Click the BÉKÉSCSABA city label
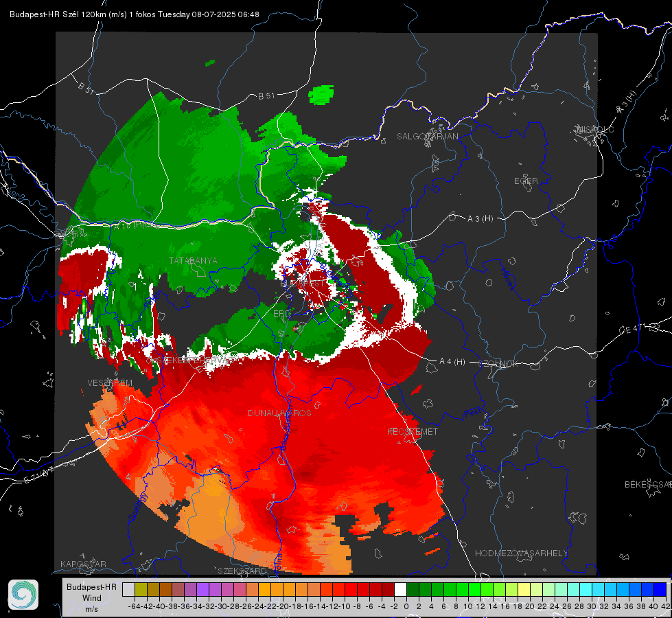Screen dimensions: 672x618 pos(647,484)
